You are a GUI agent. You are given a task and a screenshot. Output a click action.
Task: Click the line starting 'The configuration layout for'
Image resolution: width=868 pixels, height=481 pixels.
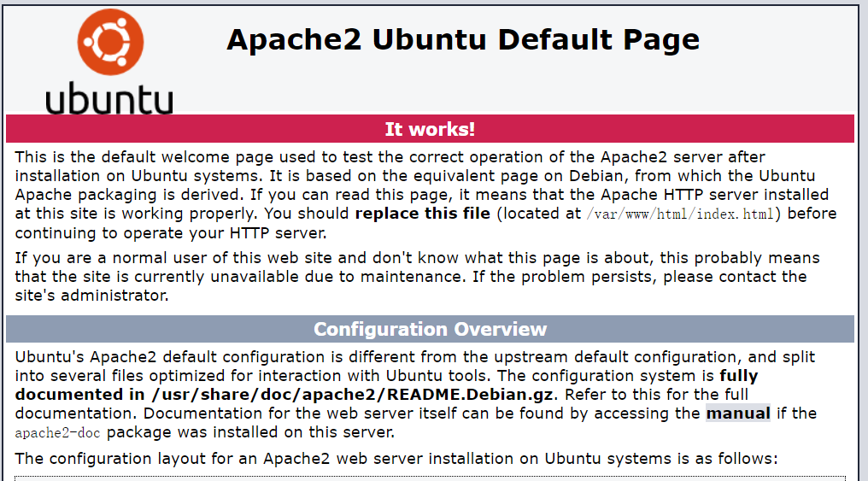[396, 459]
